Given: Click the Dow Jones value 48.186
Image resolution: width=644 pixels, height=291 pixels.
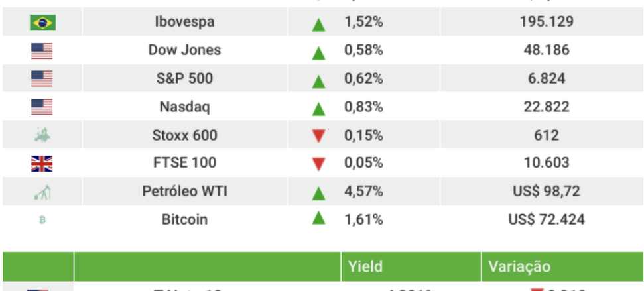Looking at the screenshot, I should [546, 50].
